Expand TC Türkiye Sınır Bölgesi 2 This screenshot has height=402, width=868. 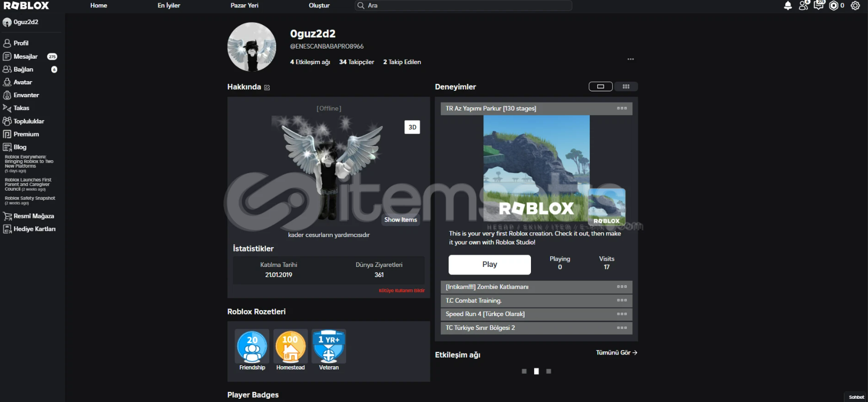(x=536, y=328)
